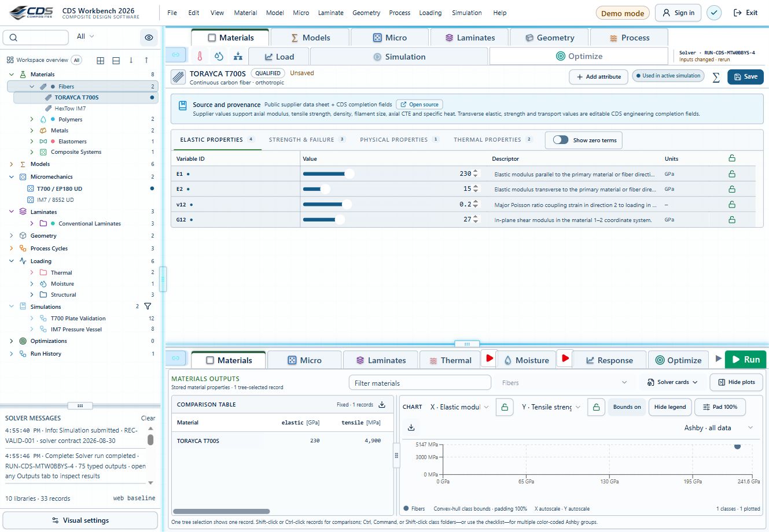Click the E2 value stepper arrows
Screen dimensions: 769x532
[x=476, y=189]
